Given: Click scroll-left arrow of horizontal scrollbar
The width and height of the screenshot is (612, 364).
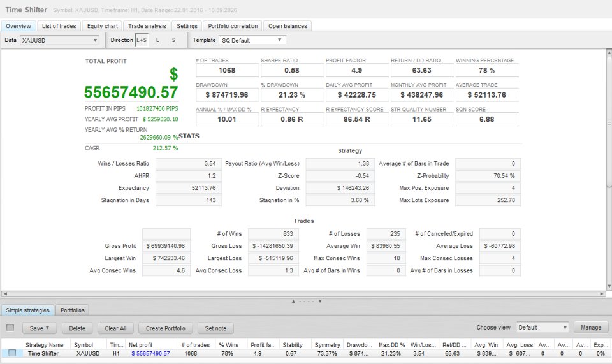Looking at the screenshot, I should [x=4, y=293].
